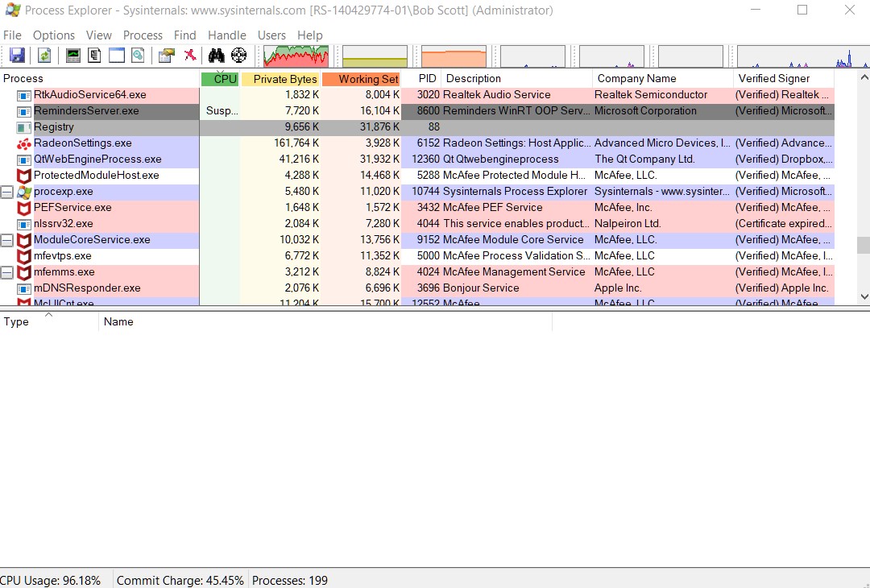This screenshot has height=588, width=870.
Task: Select the RtkAudioService64.exe process
Action: (x=417, y=95)
